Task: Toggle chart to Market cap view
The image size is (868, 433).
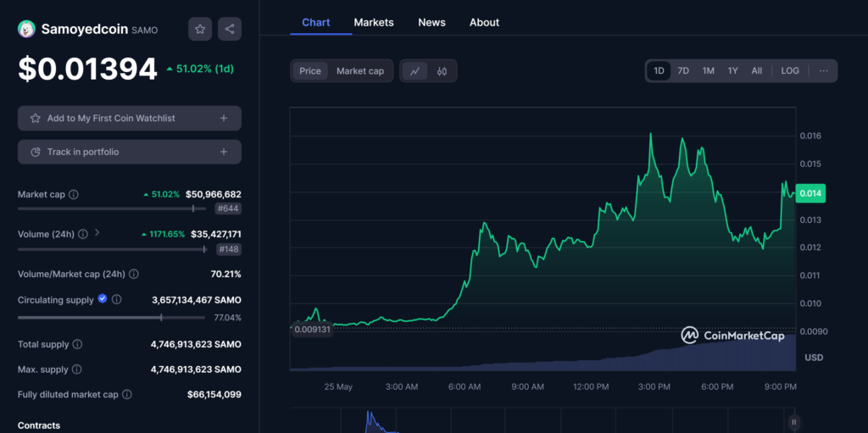Action: click(x=360, y=71)
